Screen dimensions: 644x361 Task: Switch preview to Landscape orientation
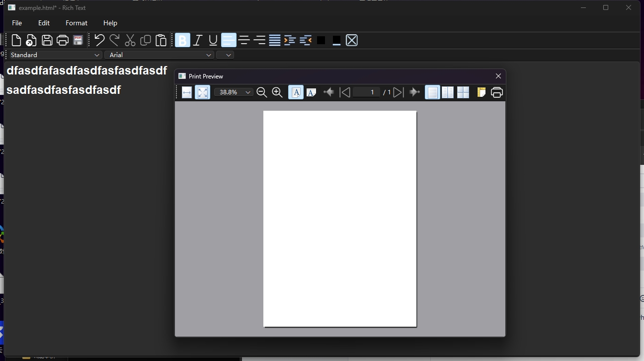pyautogui.click(x=312, y=92)
